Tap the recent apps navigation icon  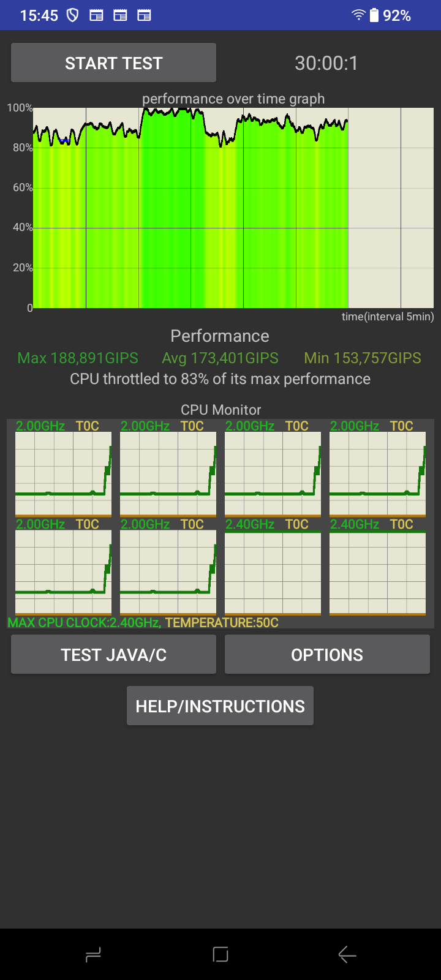pyautogui.click(x=93, y=954)
